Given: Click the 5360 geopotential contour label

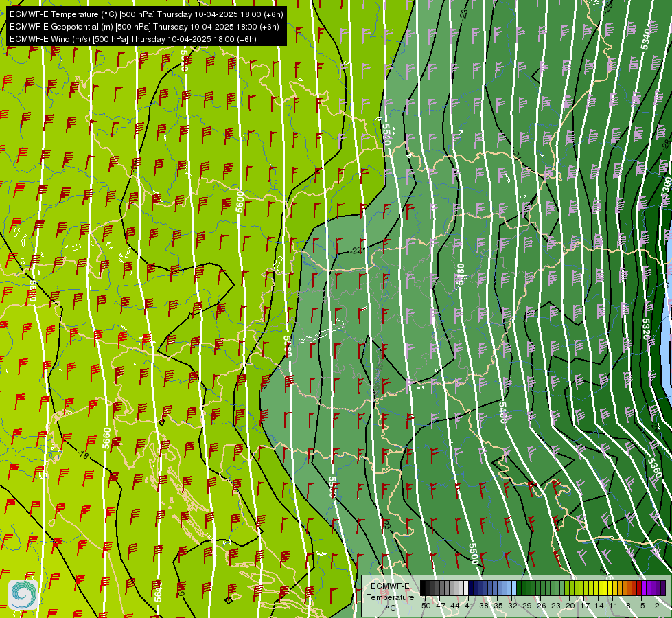Looking at the screenshot, I should coord(654,468).
